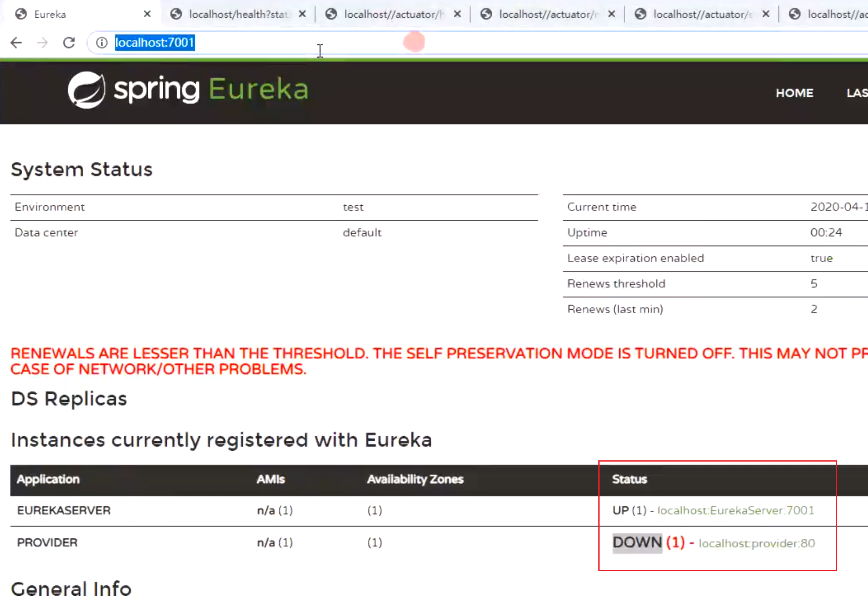Open the localhost:EurekaServer:7001 instance link
The width and height of the screenshot is (868, 611).
pos(735,510)
